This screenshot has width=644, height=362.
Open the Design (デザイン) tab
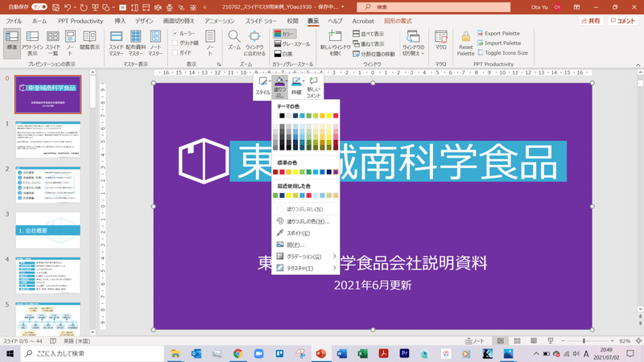[x=144, y=21]
